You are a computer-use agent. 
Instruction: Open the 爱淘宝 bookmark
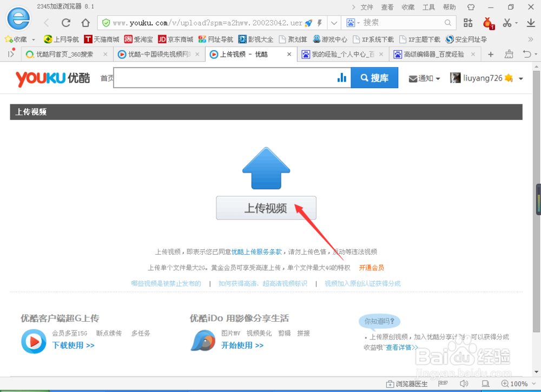(x=138, y=39)
